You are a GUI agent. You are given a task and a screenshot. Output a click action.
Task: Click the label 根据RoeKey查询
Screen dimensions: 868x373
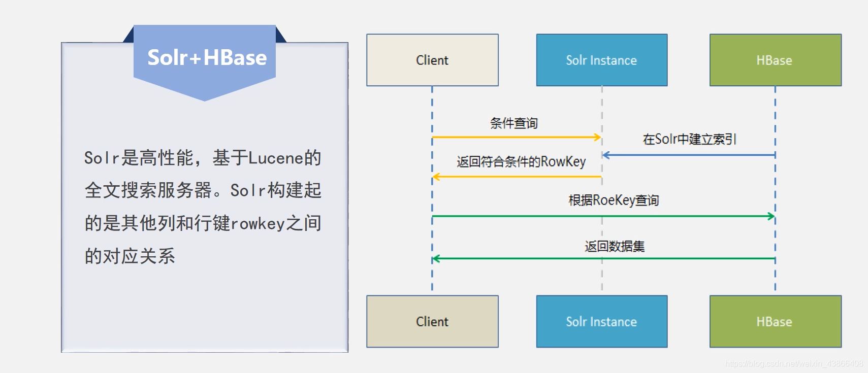click(x=614, y=200)
